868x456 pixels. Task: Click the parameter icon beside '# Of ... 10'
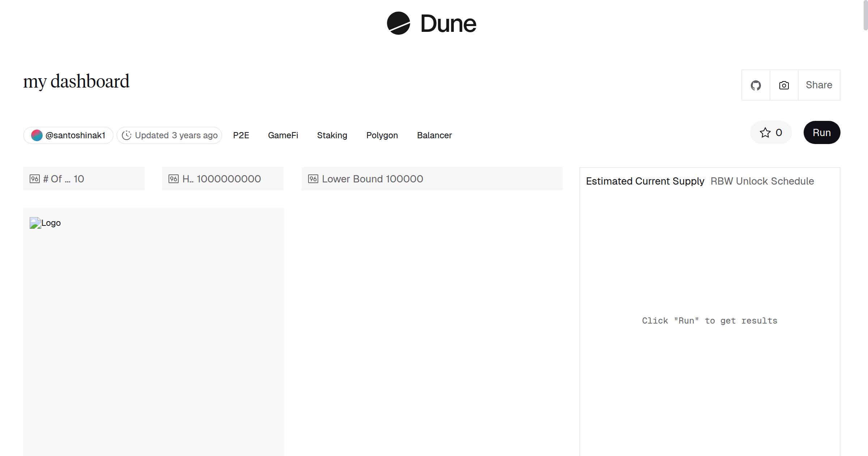tap(35, 178)
